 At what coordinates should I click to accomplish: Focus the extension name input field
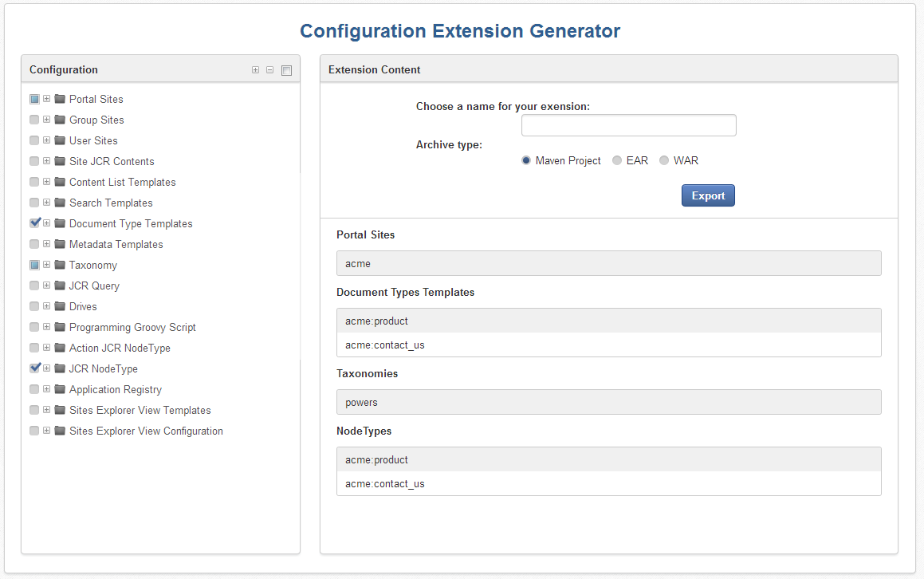coord(629,125)
